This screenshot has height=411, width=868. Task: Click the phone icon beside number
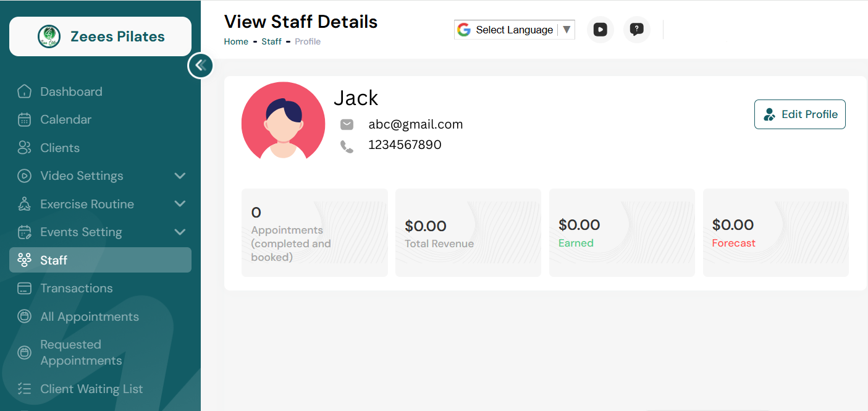click(x=347, y=146)
